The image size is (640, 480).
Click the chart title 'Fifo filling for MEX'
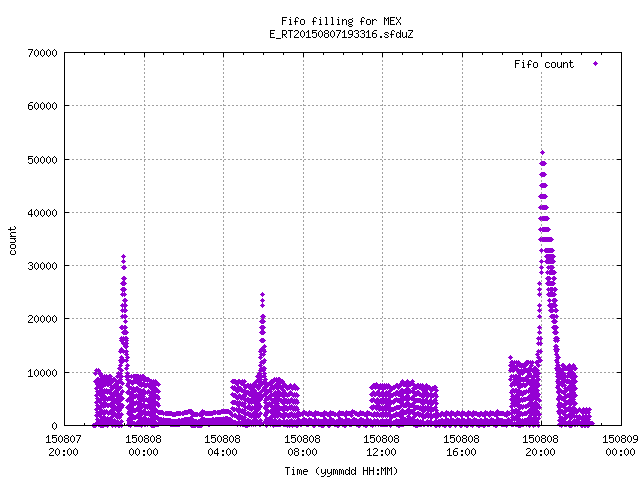(341, 21)
